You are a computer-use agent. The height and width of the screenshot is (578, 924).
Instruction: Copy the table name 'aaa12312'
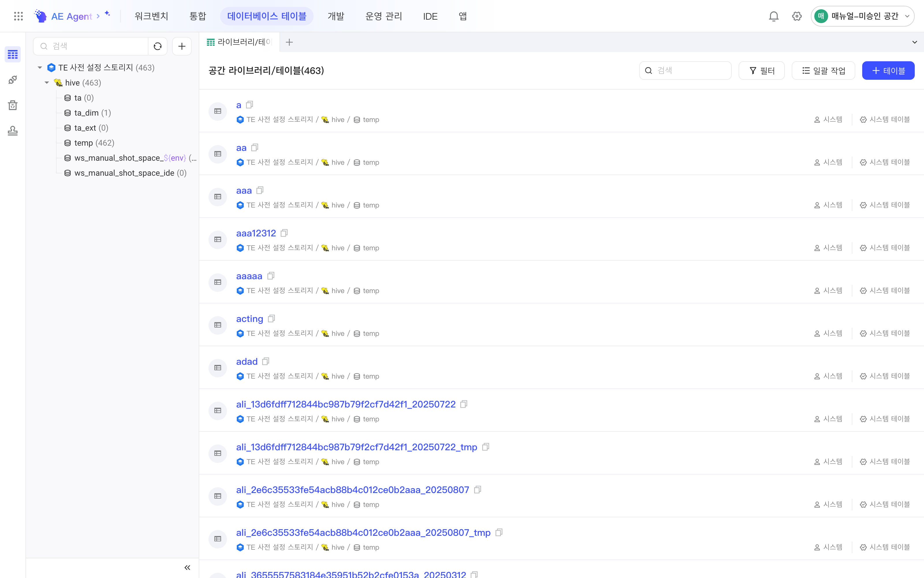(x=284, y=233)
